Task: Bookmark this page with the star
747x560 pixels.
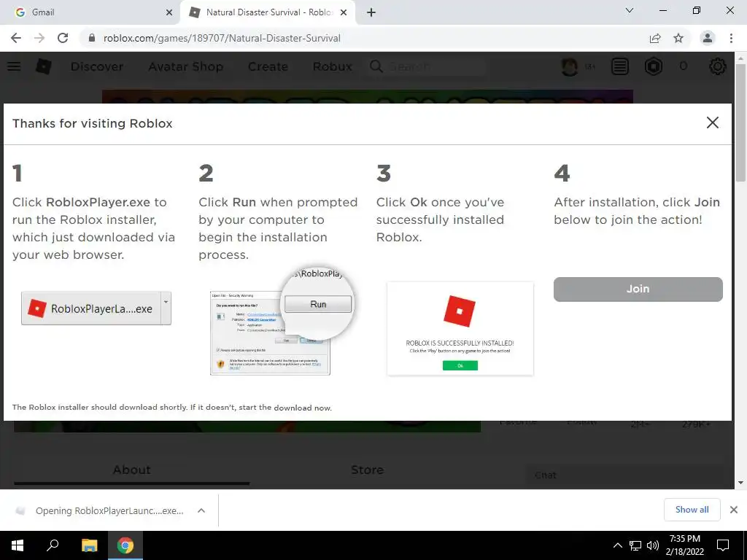Action: click(x=678, y=38)
